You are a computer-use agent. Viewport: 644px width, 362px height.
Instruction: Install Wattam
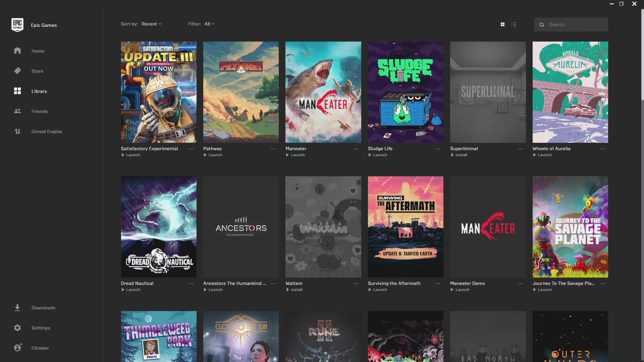pos(294,290)
